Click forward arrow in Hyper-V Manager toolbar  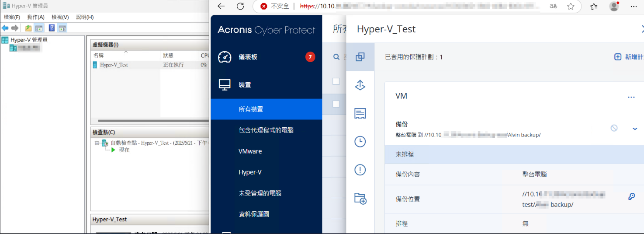tap(15, 28)
